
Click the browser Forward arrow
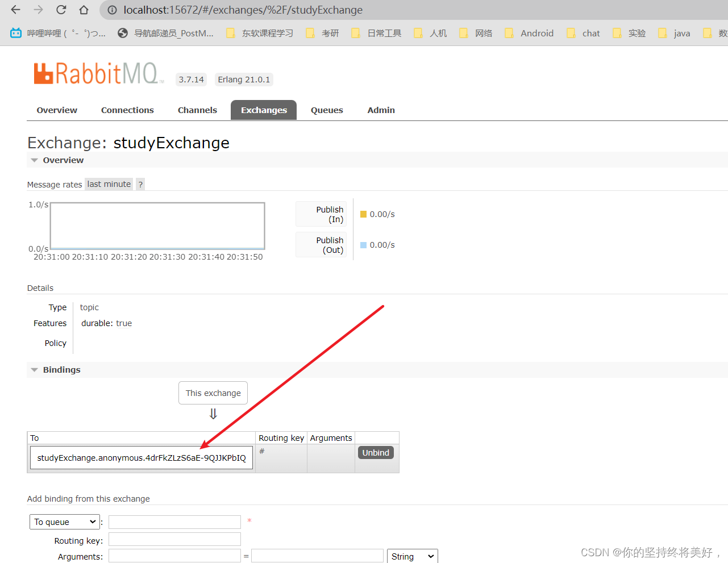click(38, 10)
